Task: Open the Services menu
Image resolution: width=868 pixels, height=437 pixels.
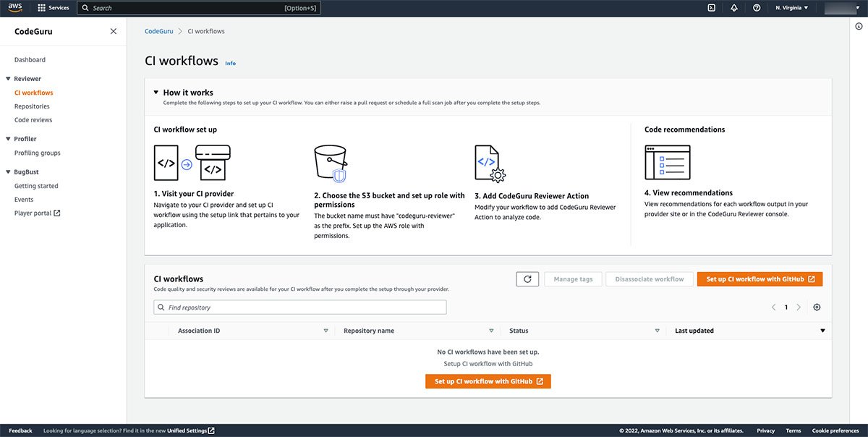Action: [54, 7]
